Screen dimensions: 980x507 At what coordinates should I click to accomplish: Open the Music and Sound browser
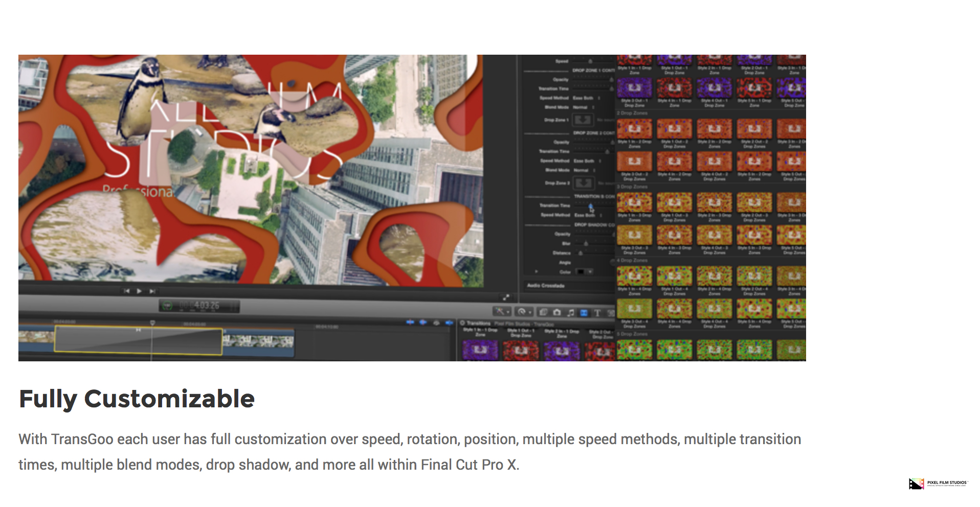570,312
